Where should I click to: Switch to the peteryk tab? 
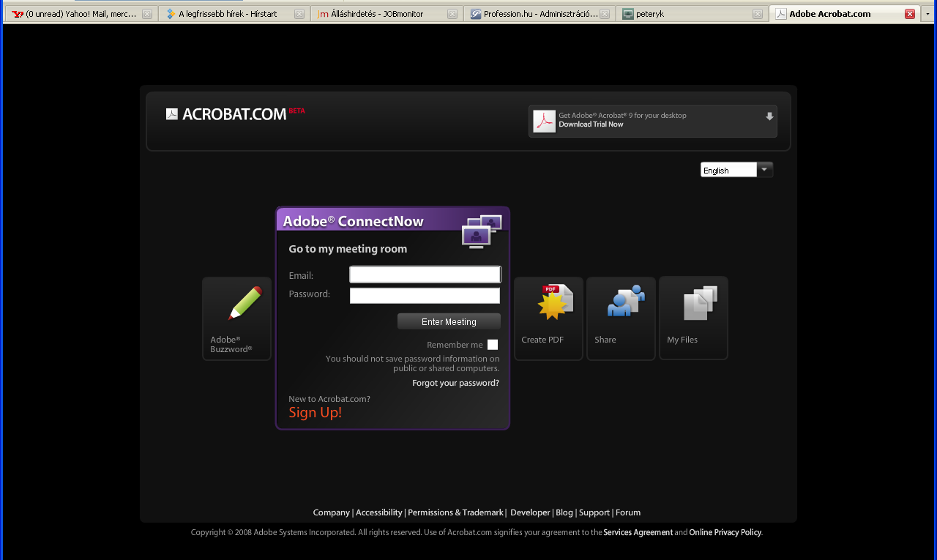pos(692,14)
